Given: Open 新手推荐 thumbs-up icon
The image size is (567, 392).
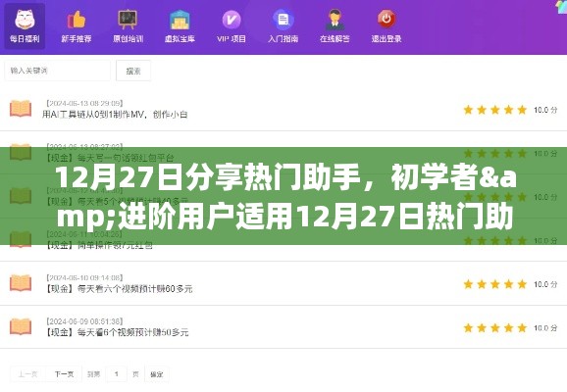Looking at the screenshot, I should pyautogui.click(x=77, y=20).
